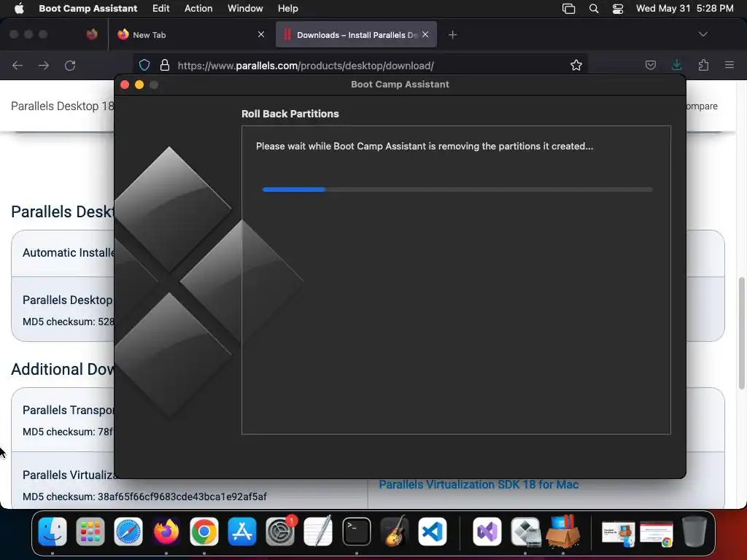
Task: Go back in Firefox
Action: [x=18, y=65]
